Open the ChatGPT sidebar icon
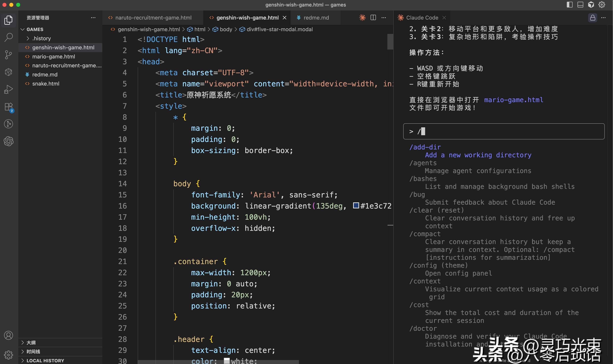 (9, 141)
